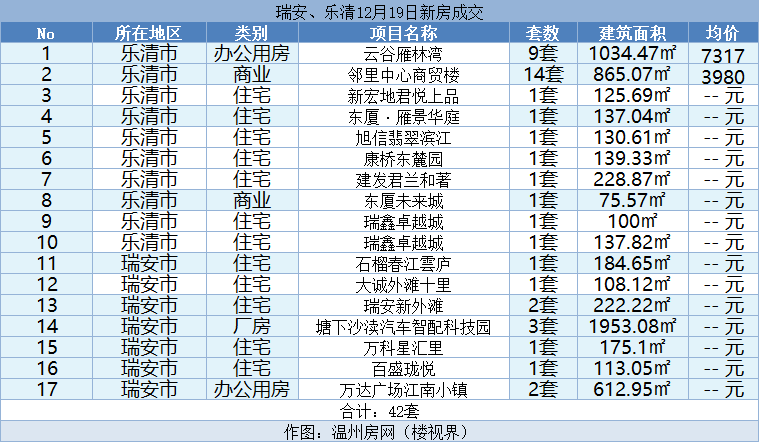Click project name 旭信翡翠滨江

click(403, 138)
